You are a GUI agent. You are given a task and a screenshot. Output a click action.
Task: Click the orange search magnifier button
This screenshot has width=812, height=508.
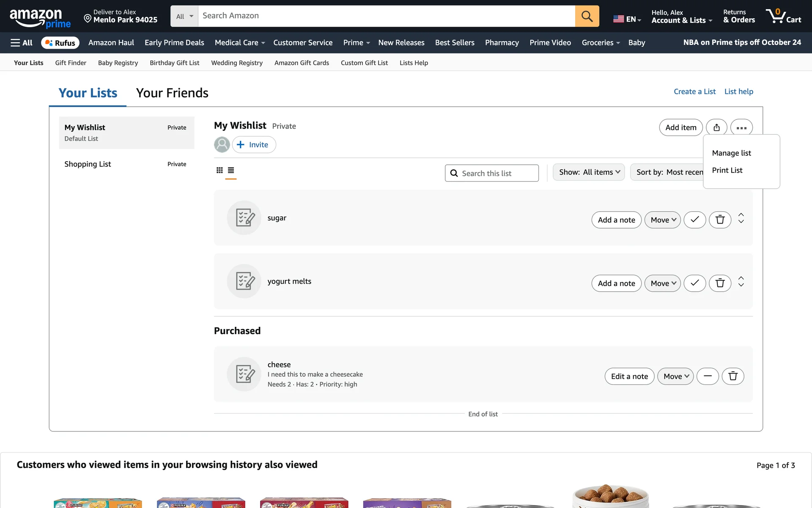pyautogui.click(x=587, y=16)
